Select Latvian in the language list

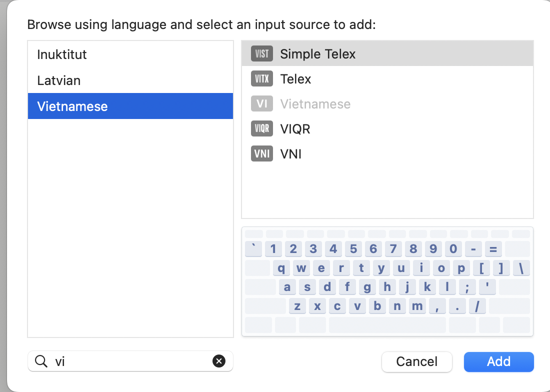click(x=59, y=80)
